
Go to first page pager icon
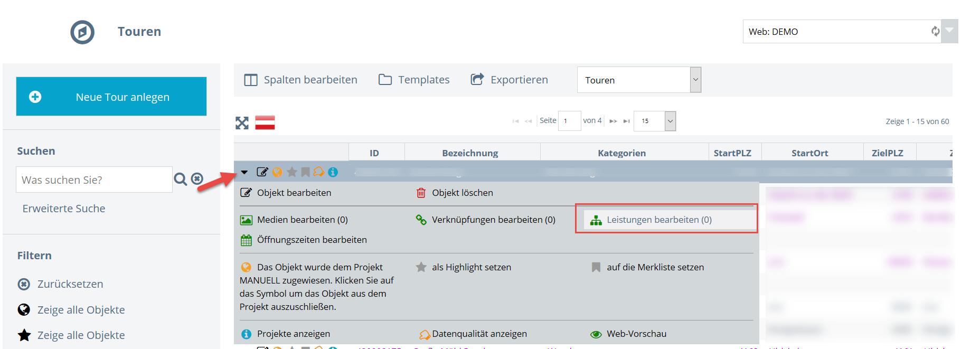point(515,121)
